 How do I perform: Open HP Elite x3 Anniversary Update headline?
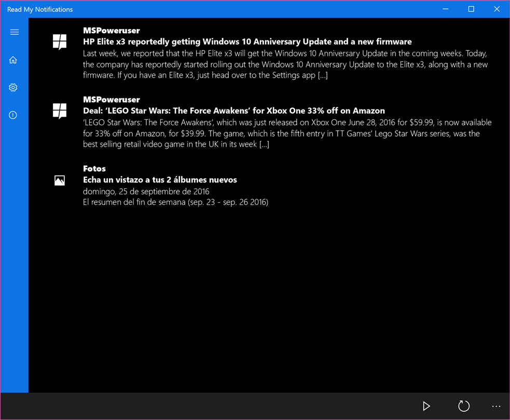[247, 41]
